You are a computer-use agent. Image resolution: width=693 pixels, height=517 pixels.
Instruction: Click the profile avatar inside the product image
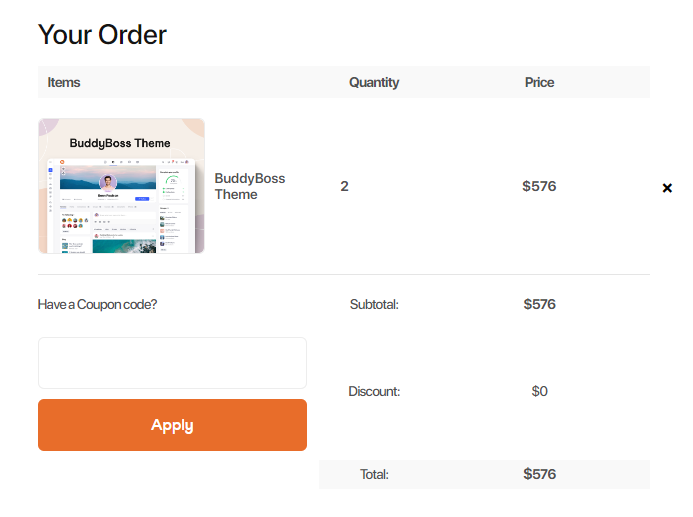(108, 182)
